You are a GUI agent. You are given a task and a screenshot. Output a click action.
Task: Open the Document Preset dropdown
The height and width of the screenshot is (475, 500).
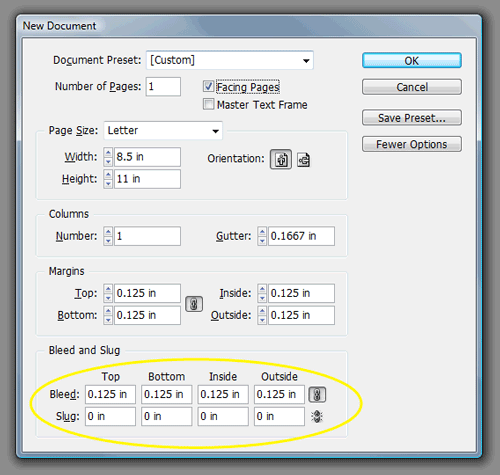point(230,60)
